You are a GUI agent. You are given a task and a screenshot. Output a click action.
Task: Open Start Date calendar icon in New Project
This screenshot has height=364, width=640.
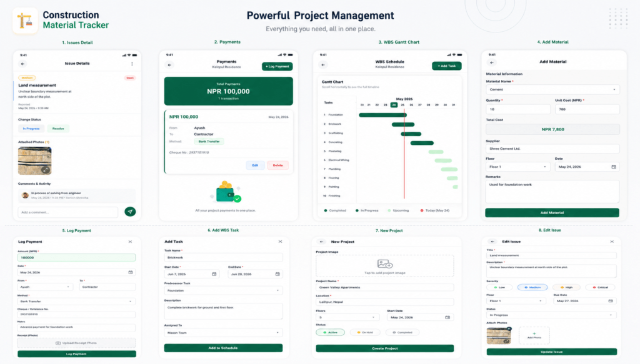447,317
